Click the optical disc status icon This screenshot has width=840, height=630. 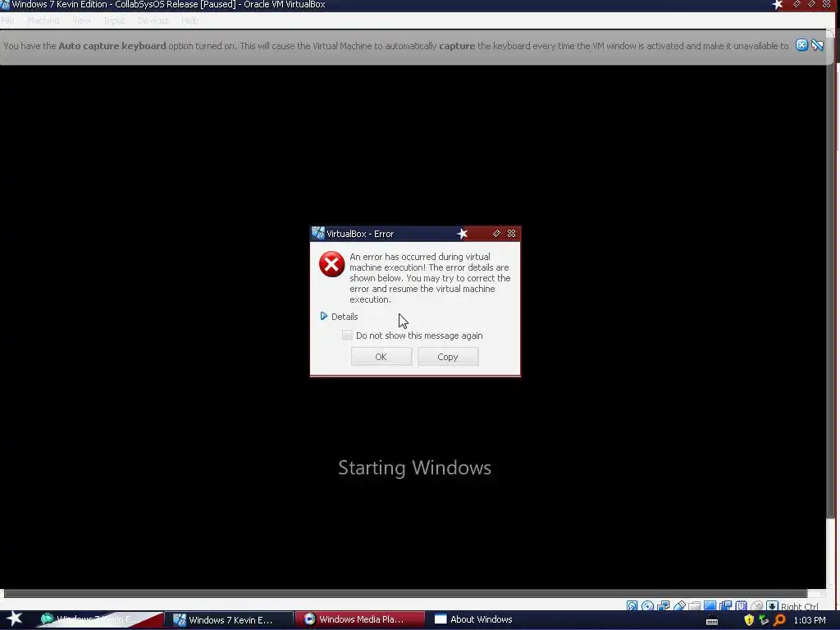pyautogui.click(x=647, y=606)
